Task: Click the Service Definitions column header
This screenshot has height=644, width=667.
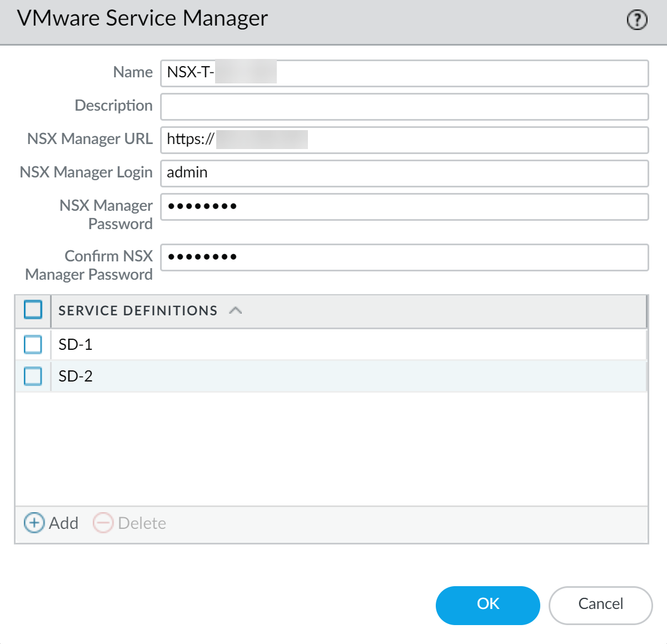Action: [138, 311]
